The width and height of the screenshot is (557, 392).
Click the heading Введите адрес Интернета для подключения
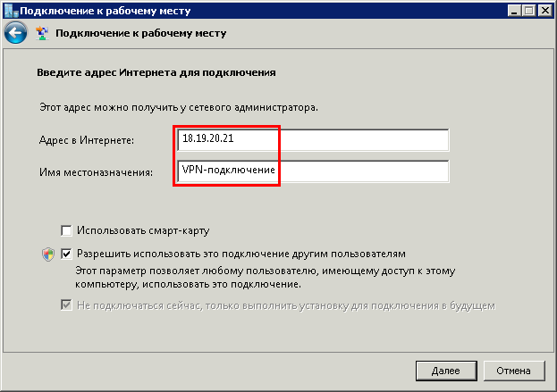(156, 72)
